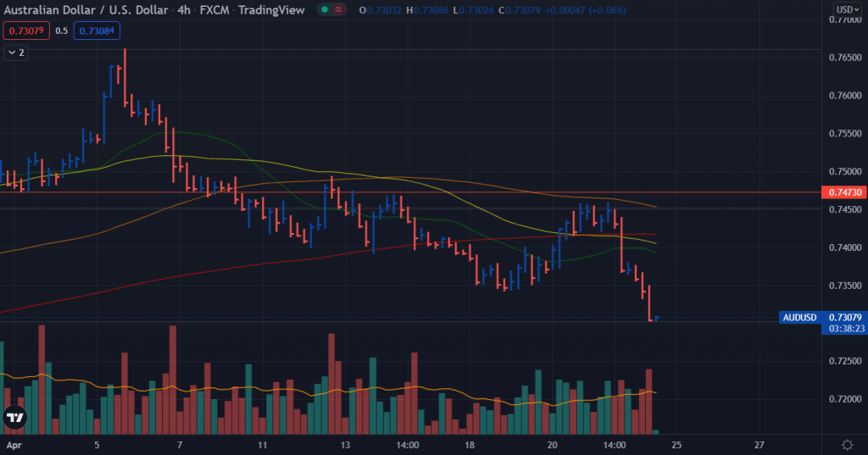Click the 0.74000 price axis label

click(x=845, y=247)
